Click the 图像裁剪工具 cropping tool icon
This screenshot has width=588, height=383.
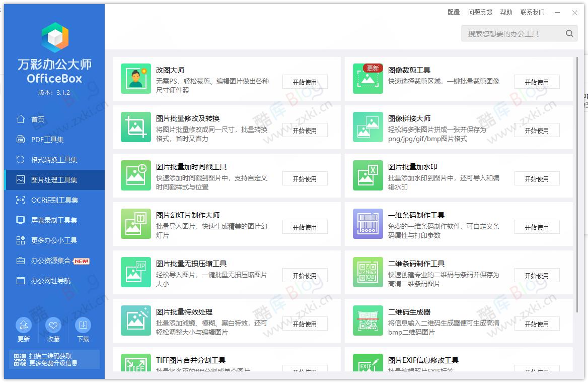coord(367,78)
